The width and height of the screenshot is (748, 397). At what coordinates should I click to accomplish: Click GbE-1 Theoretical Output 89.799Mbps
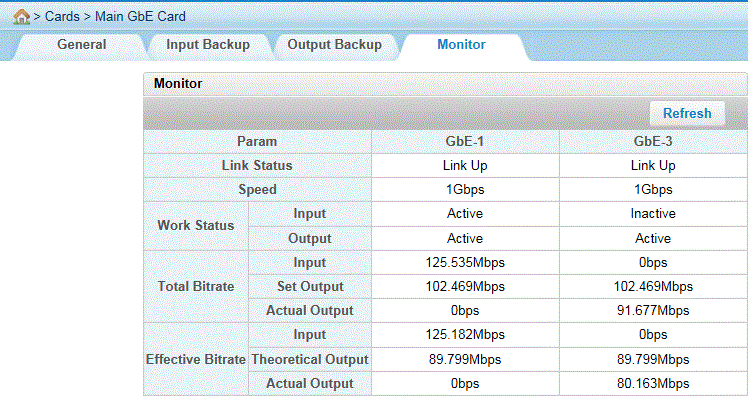[x=465, y=359]
